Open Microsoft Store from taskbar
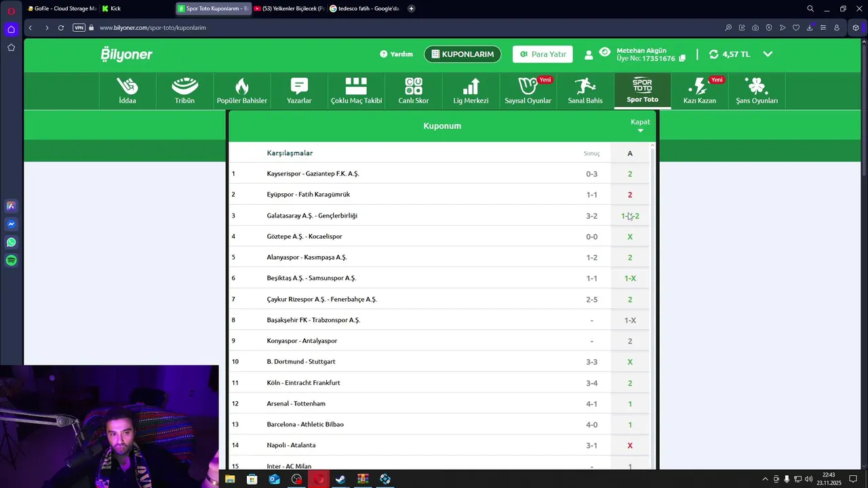Image resolution: width=868 pixels, height=488 pixels. (x=252, y=479)
